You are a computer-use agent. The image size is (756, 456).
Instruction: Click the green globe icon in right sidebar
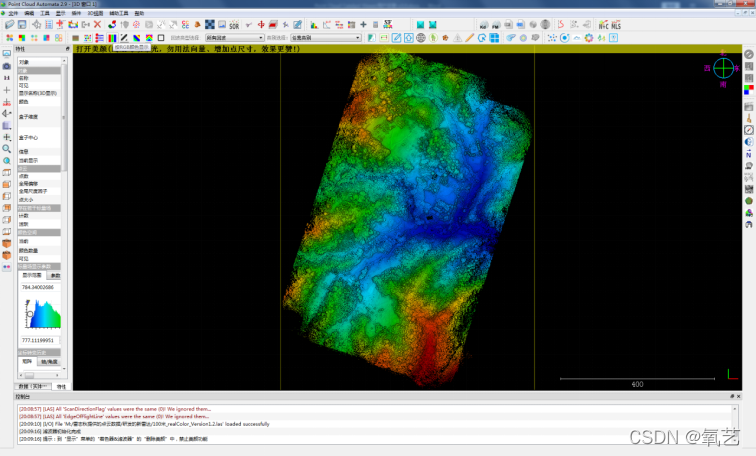tap(748, 200)
